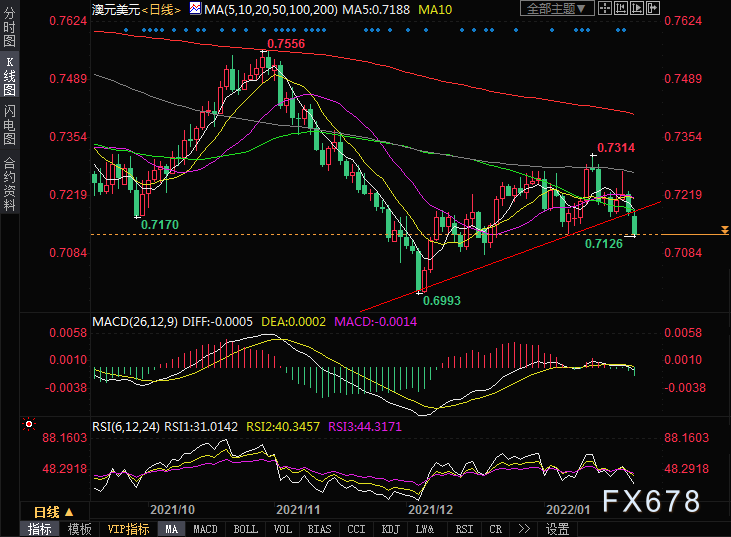This screenshot has height=537, width=731.
Task: Click the 日线 period label in title
Action: coord(161,9)
